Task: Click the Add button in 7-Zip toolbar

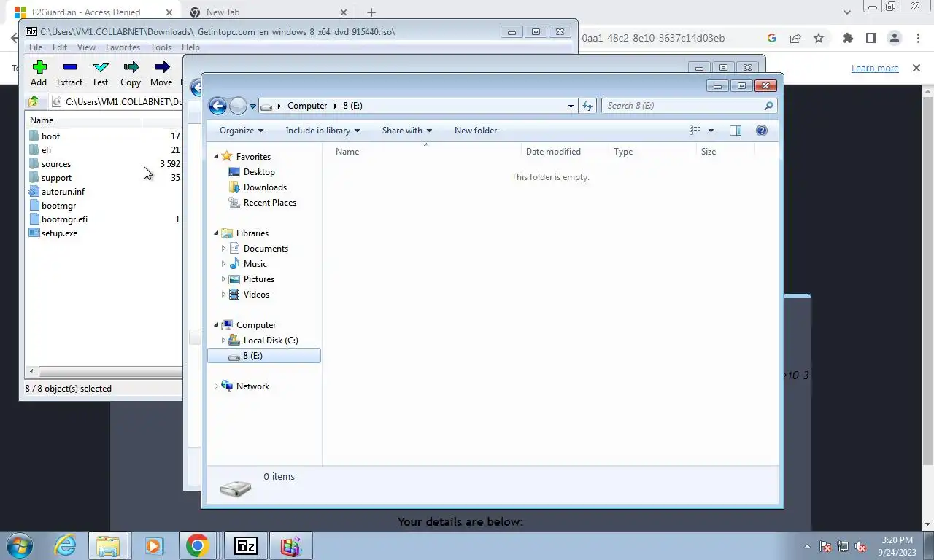Action: tap(39, 73)
